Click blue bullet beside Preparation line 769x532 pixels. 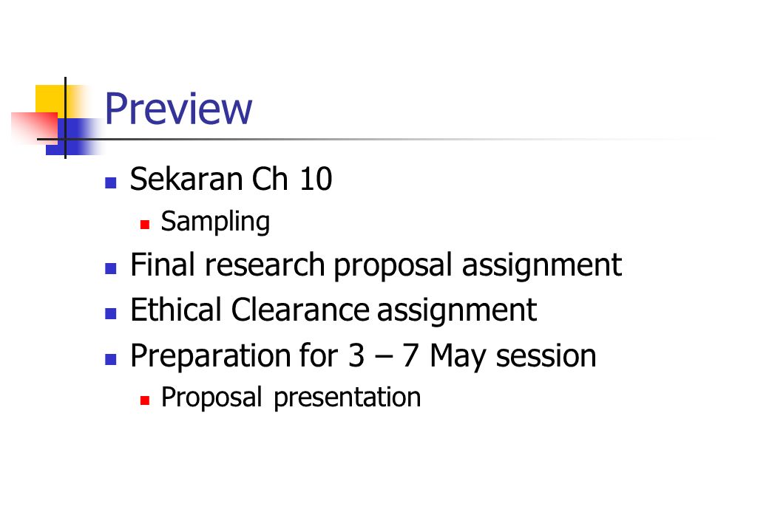pos(111,360)
